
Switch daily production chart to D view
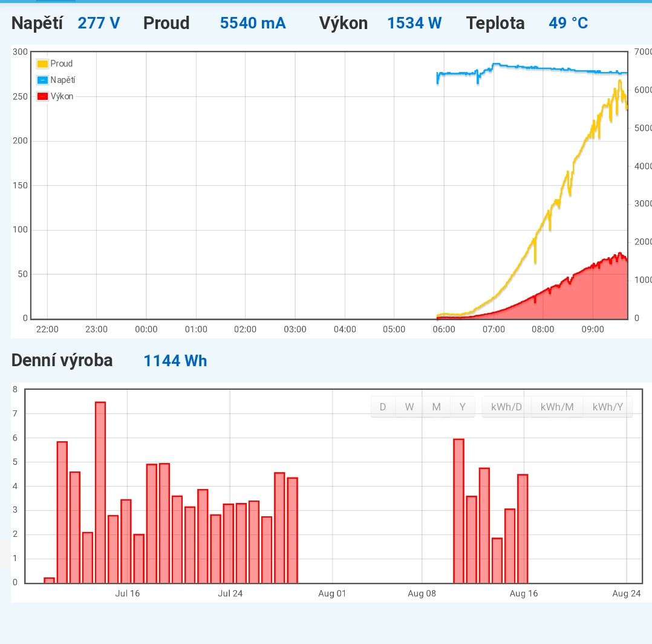pos(383,407)
